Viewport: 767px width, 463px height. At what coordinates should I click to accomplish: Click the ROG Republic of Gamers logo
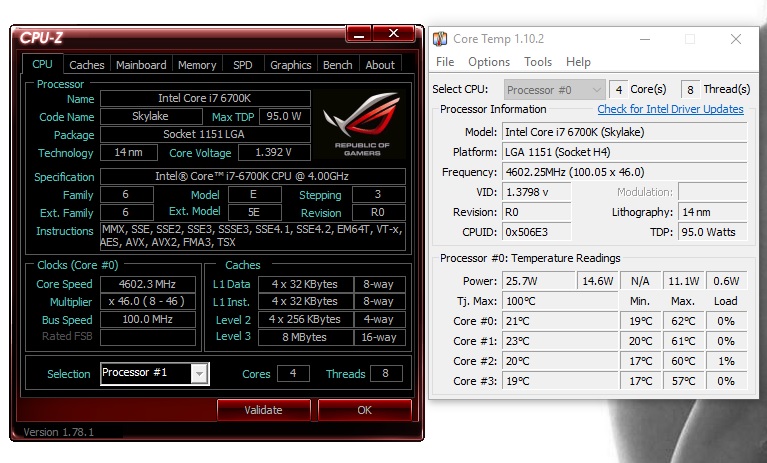coord(362,124)
